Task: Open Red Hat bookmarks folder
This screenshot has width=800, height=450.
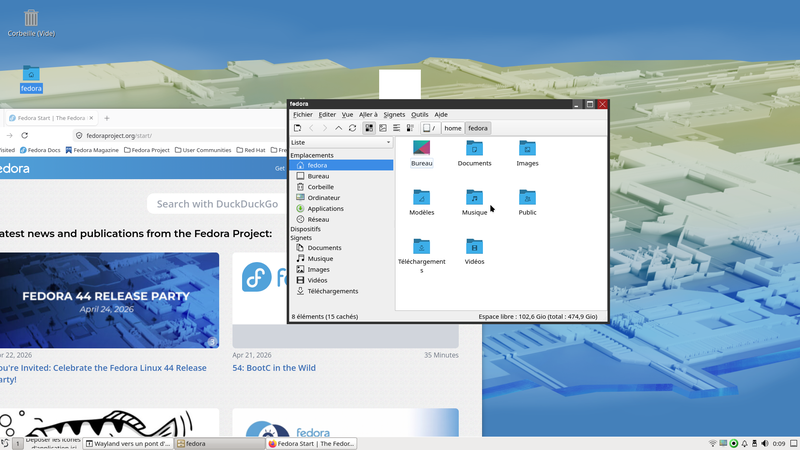Action: coord(251,150)
